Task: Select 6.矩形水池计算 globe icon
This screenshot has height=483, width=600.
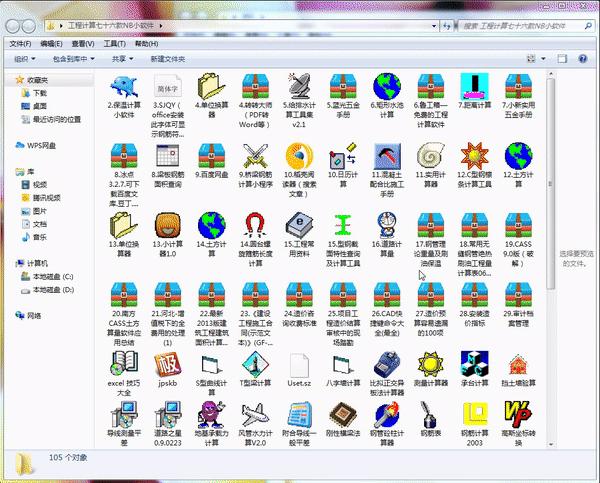Action: 387,86
